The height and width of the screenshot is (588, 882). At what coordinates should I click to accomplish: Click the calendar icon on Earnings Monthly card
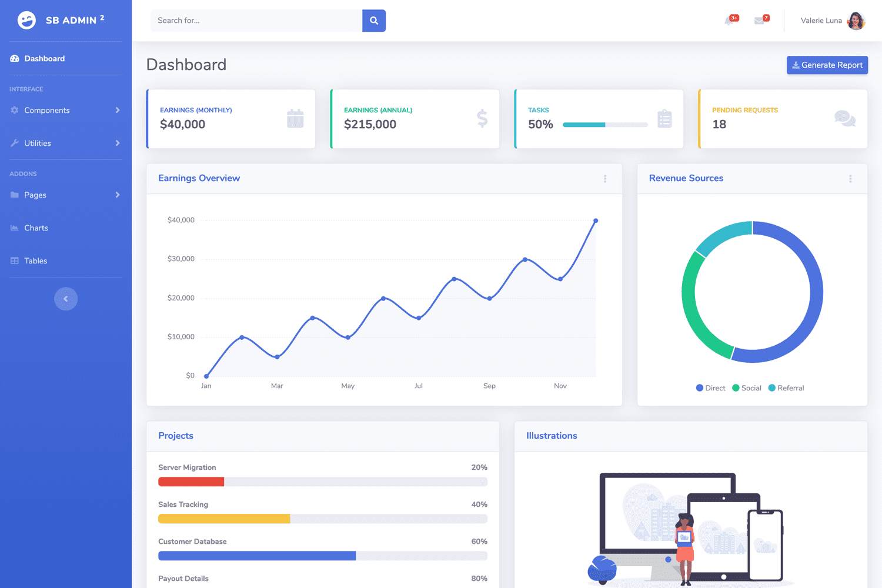pos(295,119)
